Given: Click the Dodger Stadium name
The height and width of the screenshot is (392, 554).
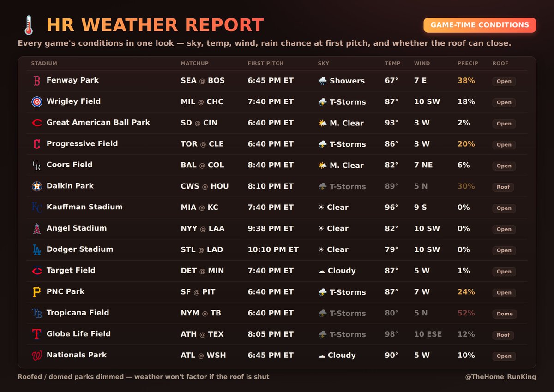Looking at the screenshot, I should click(x=80, y=249).
